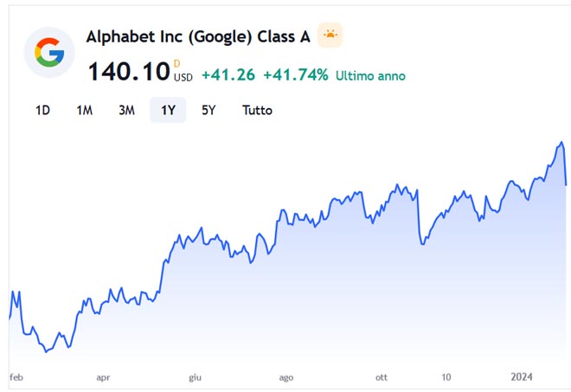
Task: Click the +41.74% percentage change
Action: (295, 75)
